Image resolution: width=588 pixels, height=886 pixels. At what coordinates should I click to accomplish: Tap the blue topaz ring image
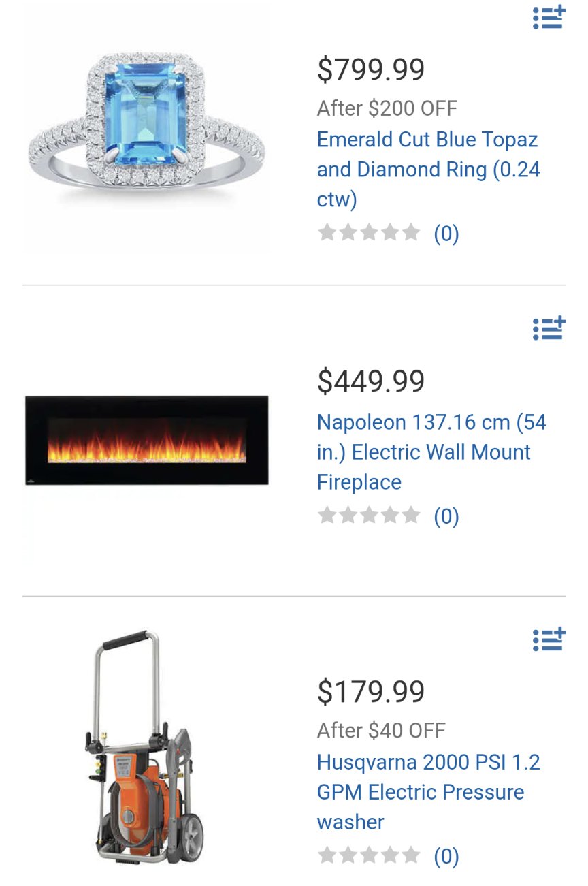coord(147,129)
